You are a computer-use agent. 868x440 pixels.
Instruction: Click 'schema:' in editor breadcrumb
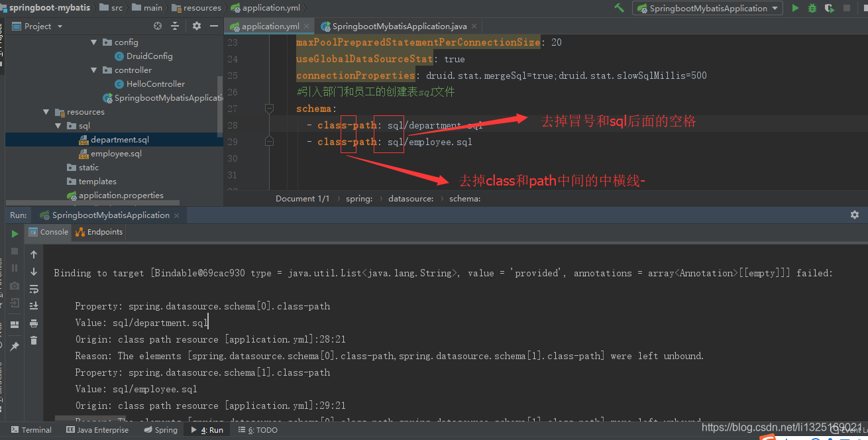pyautogui.click(x=465, y=198)
